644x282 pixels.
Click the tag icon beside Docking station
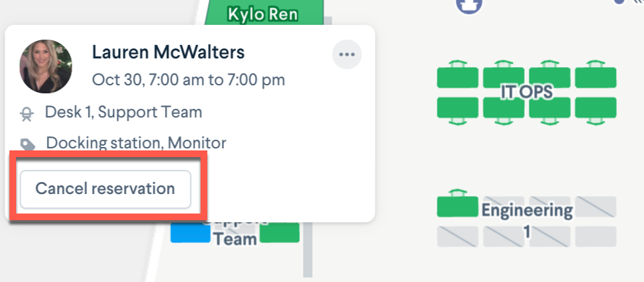pos(28,145)
